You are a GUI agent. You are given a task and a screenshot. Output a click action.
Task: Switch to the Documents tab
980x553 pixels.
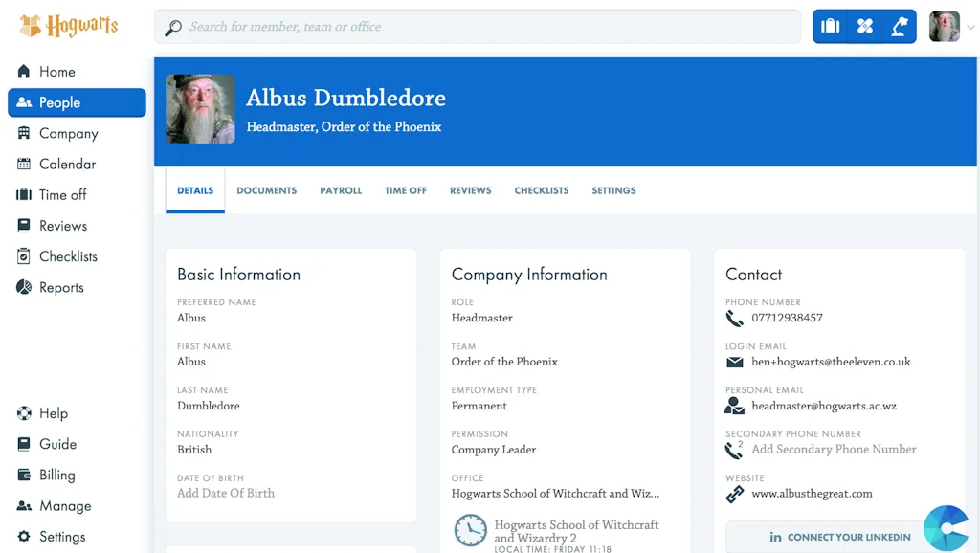point(266,190)
